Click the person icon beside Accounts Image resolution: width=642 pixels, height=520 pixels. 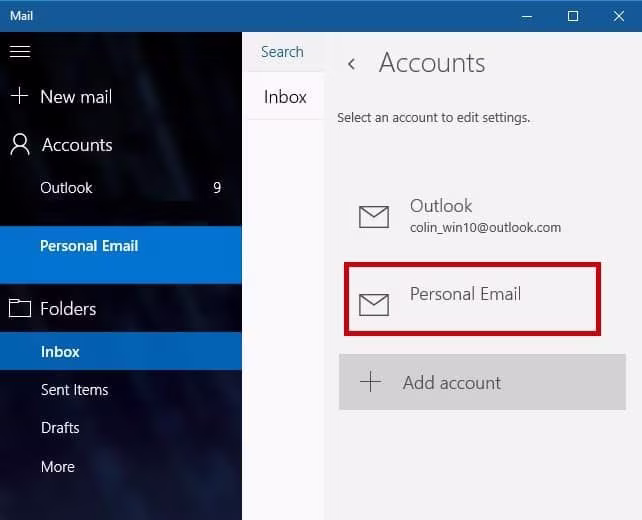click(x=20, y=145)
